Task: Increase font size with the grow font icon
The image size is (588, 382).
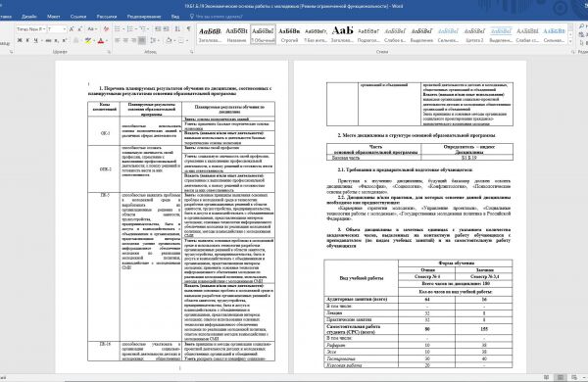Action: pos(72,28)
